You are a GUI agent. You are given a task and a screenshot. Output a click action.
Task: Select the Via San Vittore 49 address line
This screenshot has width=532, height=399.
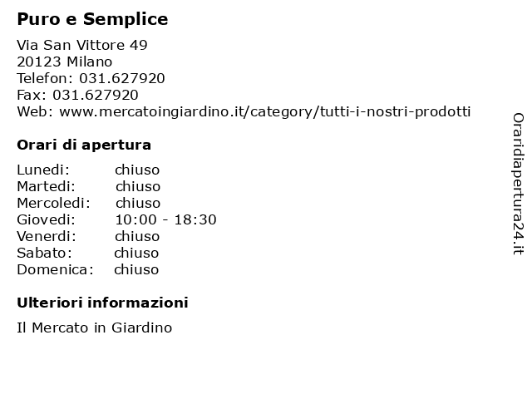(82, 45)
